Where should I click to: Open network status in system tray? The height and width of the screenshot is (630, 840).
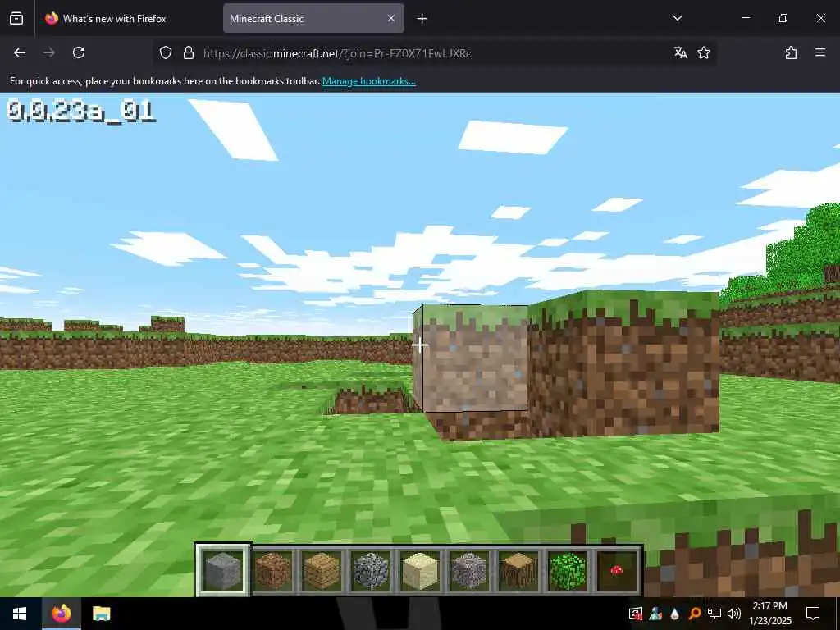tap(714, 614)
